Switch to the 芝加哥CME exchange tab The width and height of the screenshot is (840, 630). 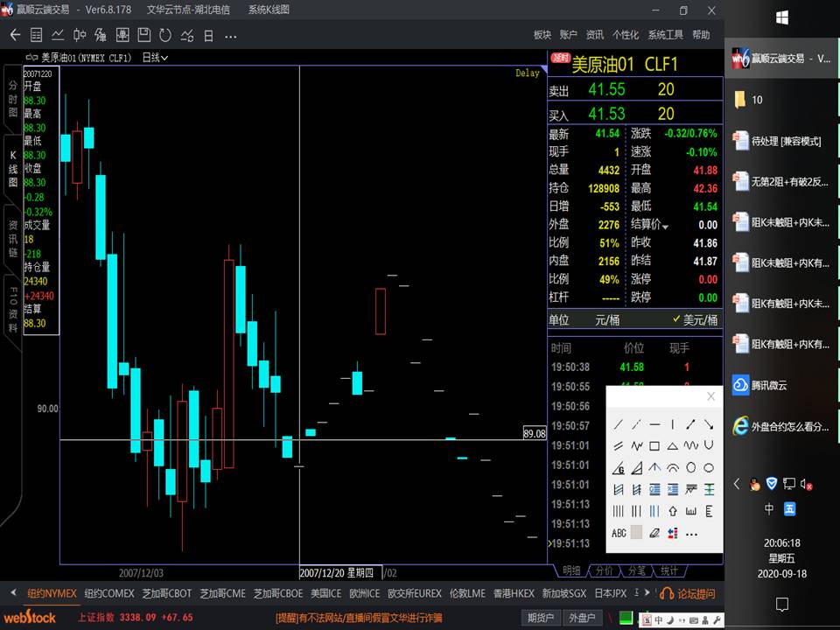tap(222, 593)
